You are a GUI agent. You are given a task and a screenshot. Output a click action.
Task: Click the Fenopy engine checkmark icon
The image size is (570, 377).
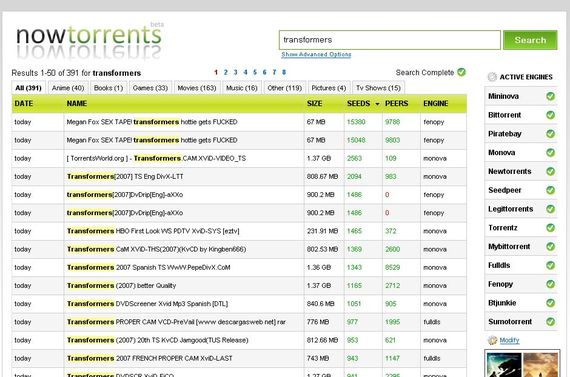[x=550, y=284]
